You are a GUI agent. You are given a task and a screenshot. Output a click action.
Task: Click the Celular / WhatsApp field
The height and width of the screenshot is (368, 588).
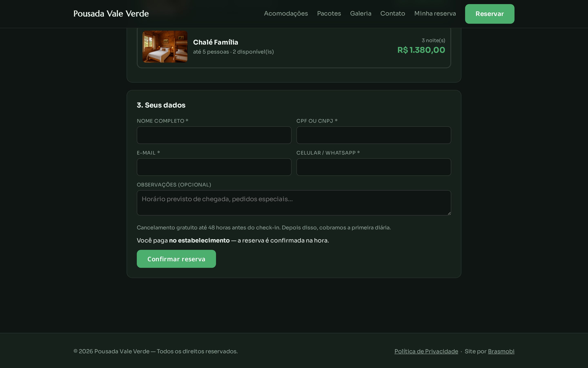(x=374, y=167)
